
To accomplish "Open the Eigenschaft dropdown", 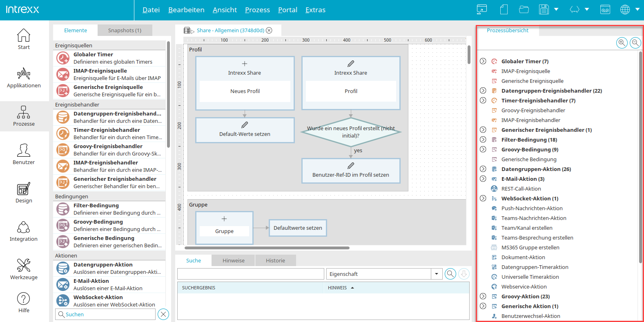I will click(x=437, y=274).
